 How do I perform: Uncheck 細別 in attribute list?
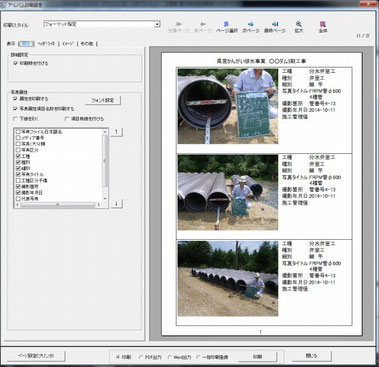18,168
